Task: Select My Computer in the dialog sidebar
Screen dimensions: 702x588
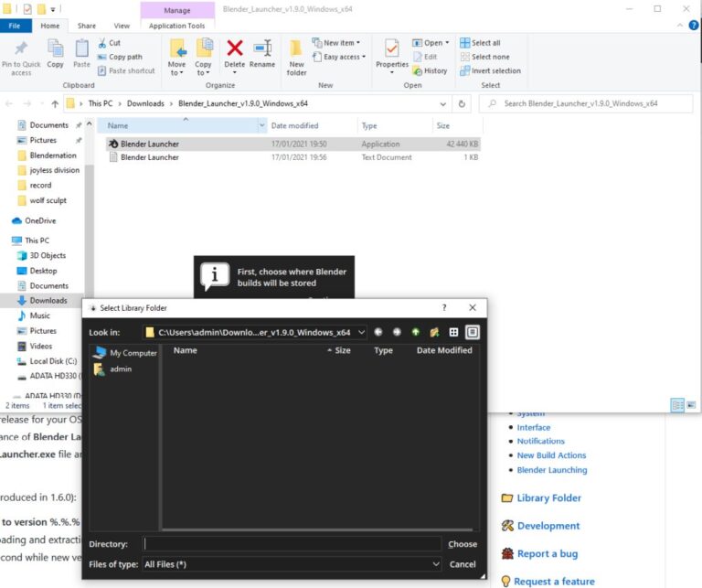Action: coord(133,352)
